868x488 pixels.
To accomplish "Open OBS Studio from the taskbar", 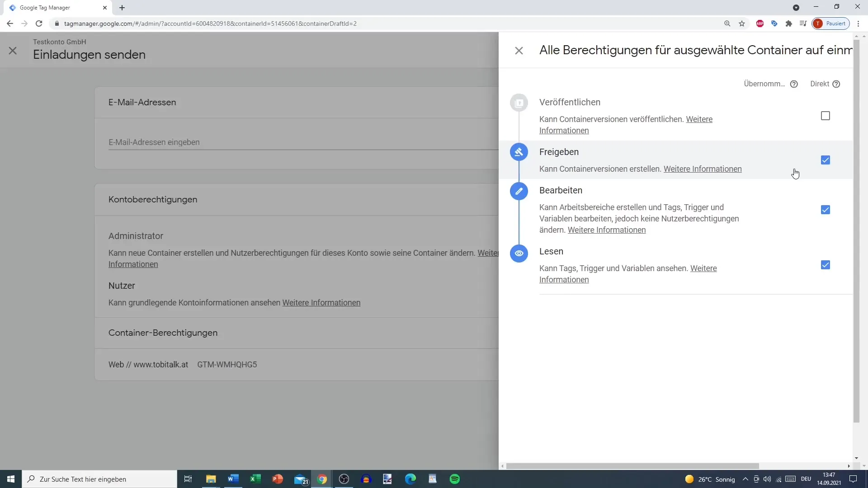I will [x=344, y=479].
